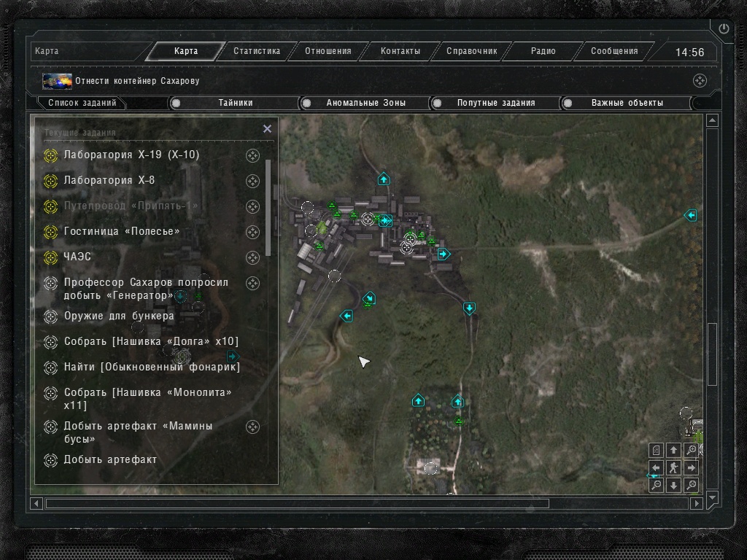Close the Текущие задания panel

[267, 128]
